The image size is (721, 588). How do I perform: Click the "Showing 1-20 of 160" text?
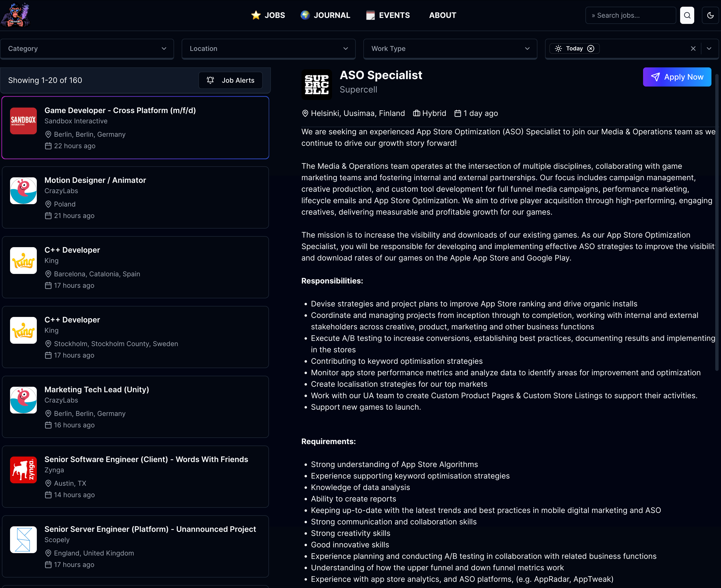click(45, 80)
